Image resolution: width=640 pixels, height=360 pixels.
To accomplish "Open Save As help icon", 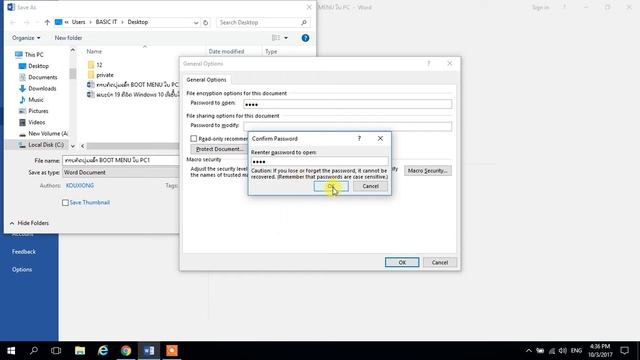I will 305,38.
